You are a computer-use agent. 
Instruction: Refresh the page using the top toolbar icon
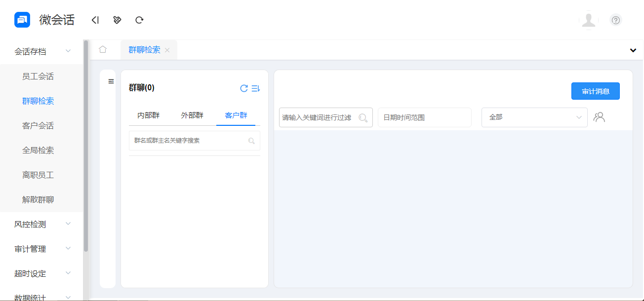pyautogui.click(x=139, y=20)
